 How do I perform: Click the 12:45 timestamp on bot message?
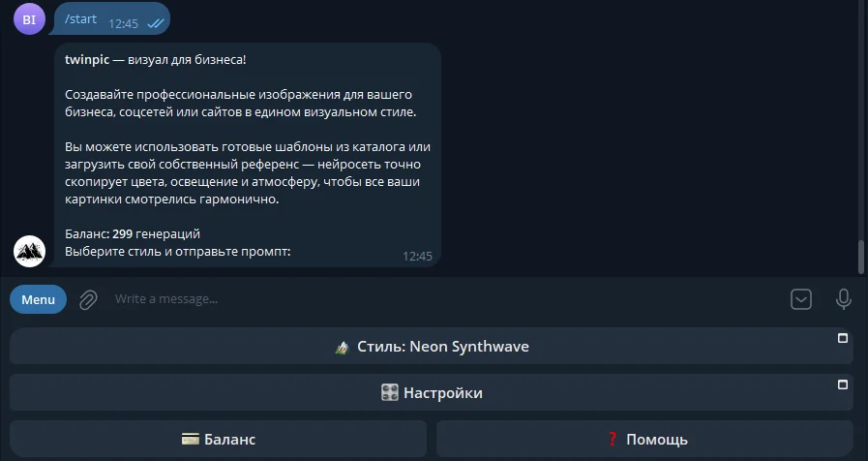click(417, 256)
